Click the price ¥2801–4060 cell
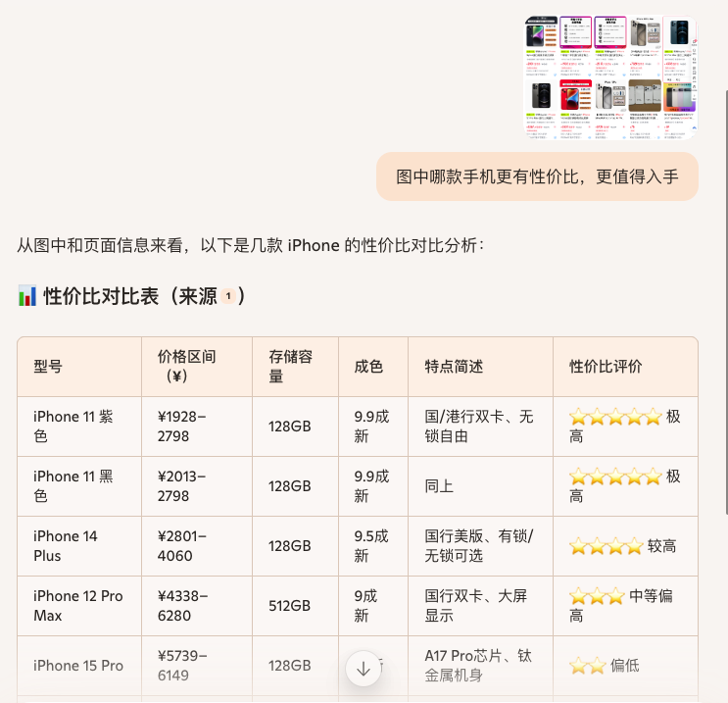This screenshot has height=703, width=728. pos(197,546)
